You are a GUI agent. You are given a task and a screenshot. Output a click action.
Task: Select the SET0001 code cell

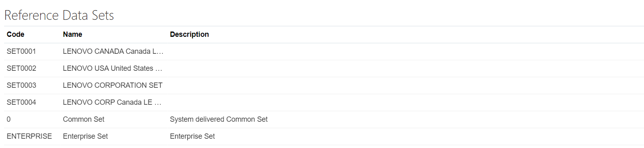21,51
